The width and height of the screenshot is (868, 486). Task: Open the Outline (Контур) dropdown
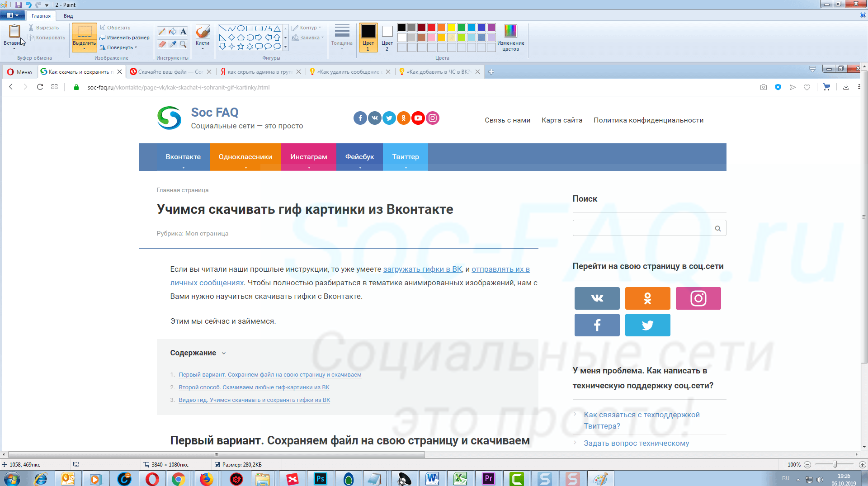[307, 28]
